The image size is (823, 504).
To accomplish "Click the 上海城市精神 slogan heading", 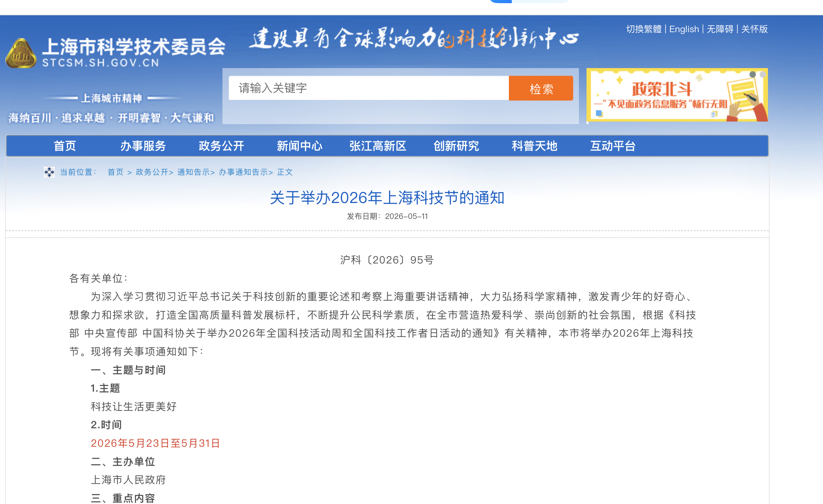I will click(112, 98).
